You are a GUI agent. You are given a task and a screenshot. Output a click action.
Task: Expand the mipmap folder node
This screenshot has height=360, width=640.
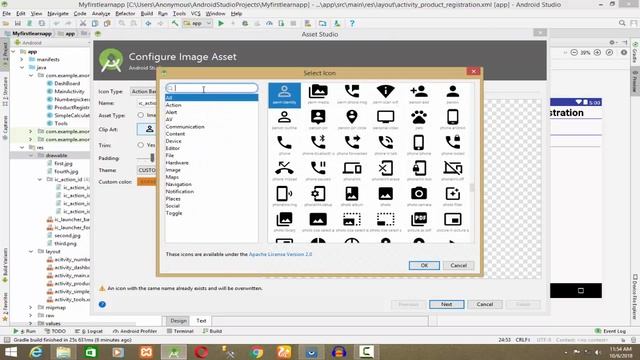pos(31,307)
